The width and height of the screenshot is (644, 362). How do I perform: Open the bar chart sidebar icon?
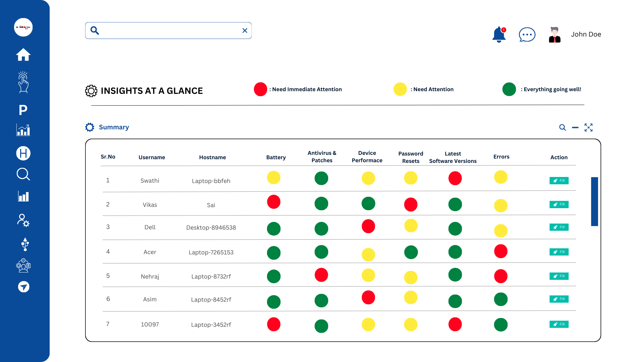(23, 196)
